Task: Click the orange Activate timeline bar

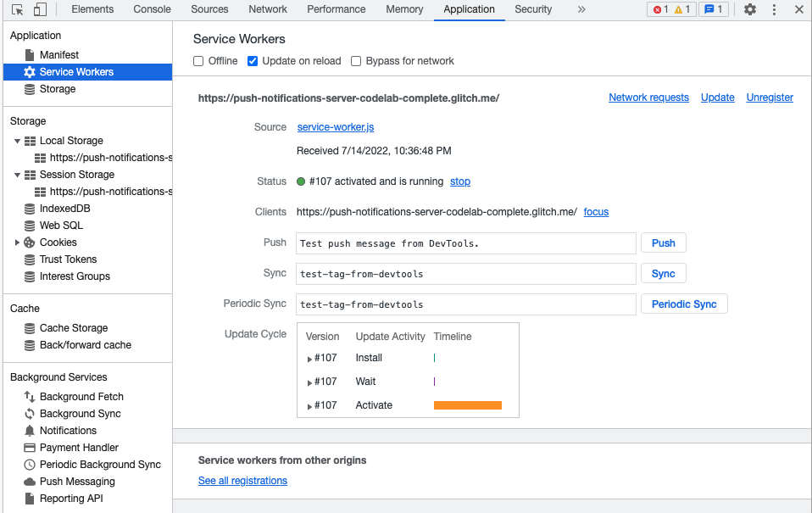Action: click(x=467, y=405)
